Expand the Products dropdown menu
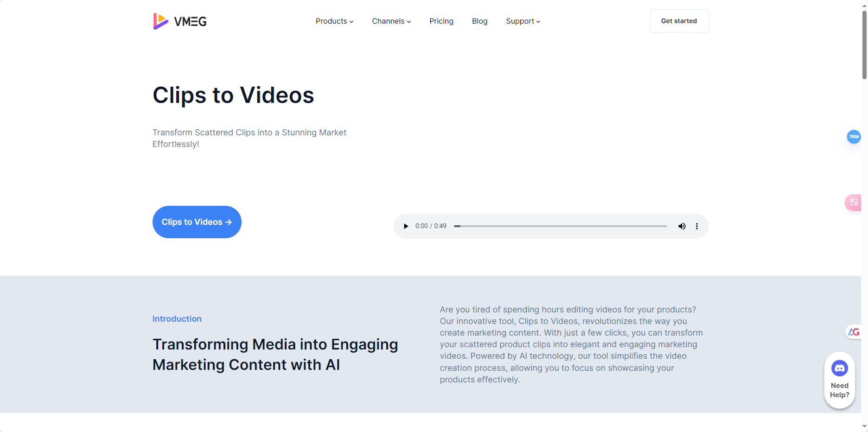868x432 pixels. (x=334, y=21)
